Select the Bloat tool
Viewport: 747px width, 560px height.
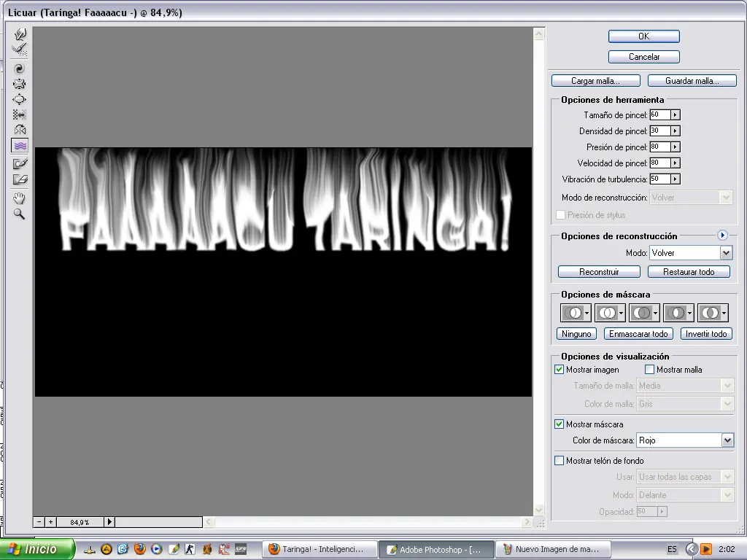[x=20, y=99]
